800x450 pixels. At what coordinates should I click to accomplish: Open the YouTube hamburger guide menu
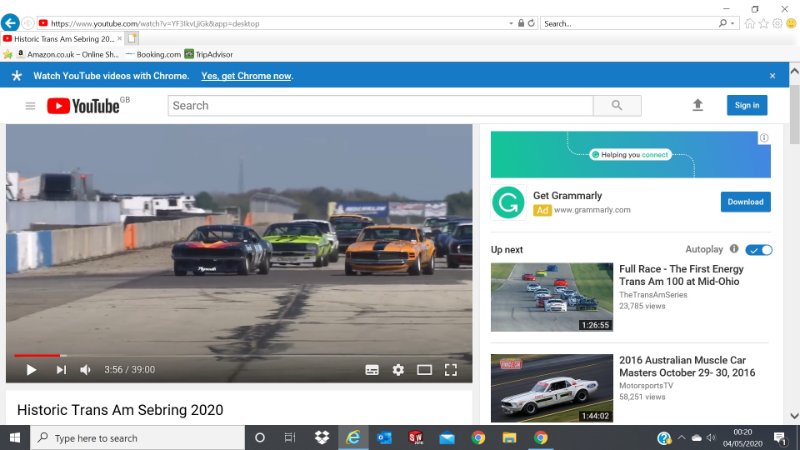tap(30, 106)
